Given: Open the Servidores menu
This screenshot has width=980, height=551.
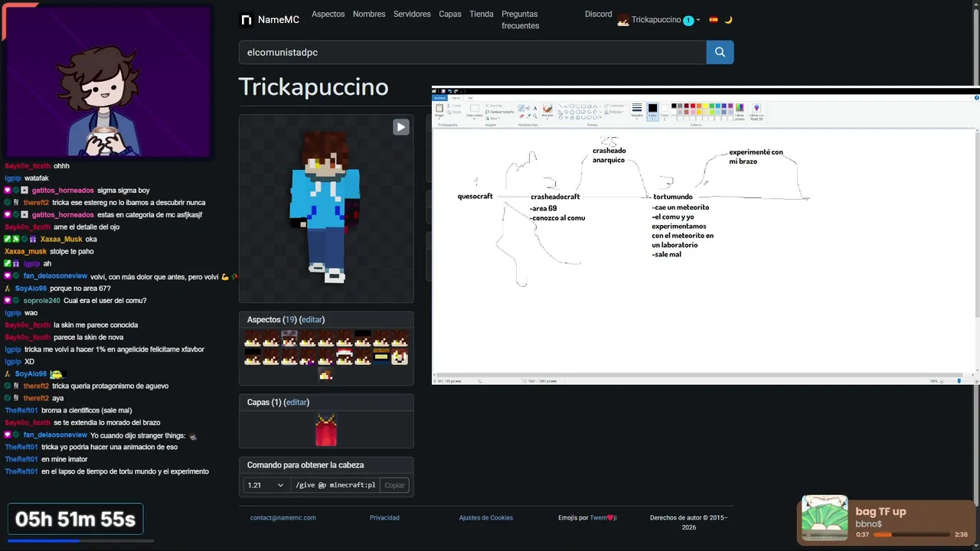Looking at the screenshot, I should pos(412,14).
